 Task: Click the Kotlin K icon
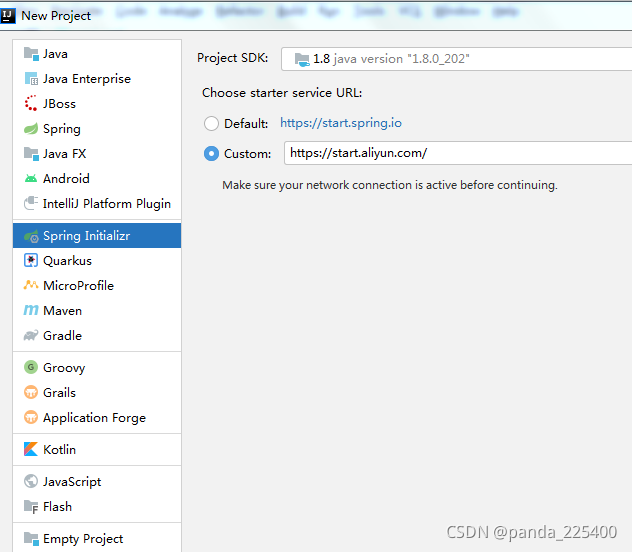(x=31, y=449)
